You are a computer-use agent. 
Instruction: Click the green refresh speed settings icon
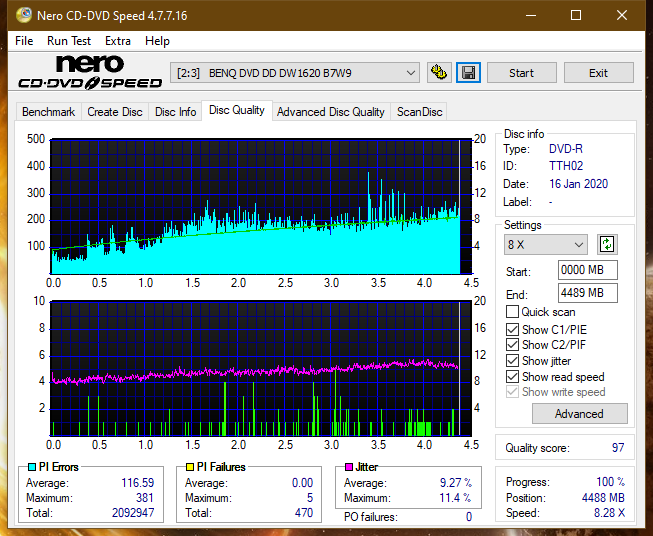point(607,244)
